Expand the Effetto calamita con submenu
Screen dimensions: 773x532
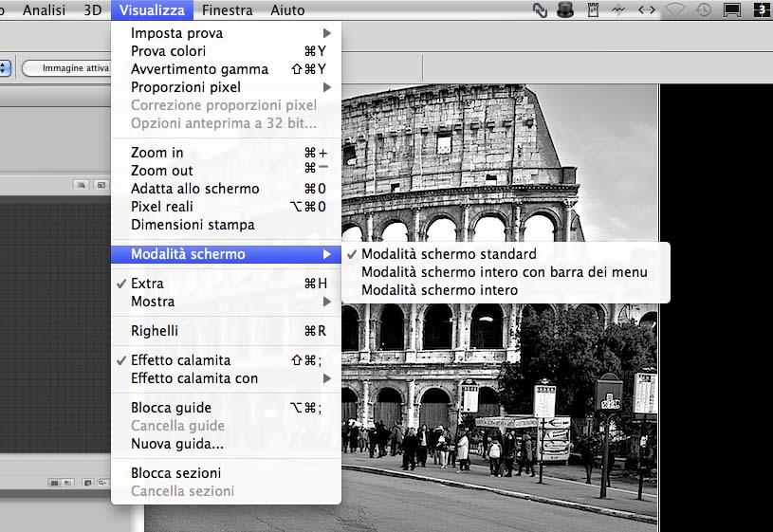coord(227,378)
